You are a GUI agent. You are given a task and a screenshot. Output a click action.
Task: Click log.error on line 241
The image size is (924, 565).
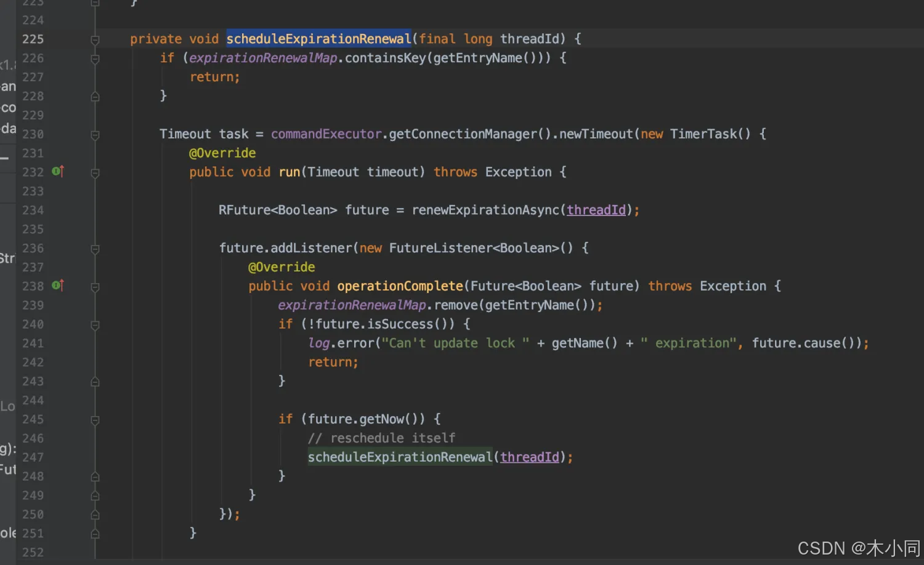pyautogui.click(x=341, y=343)
